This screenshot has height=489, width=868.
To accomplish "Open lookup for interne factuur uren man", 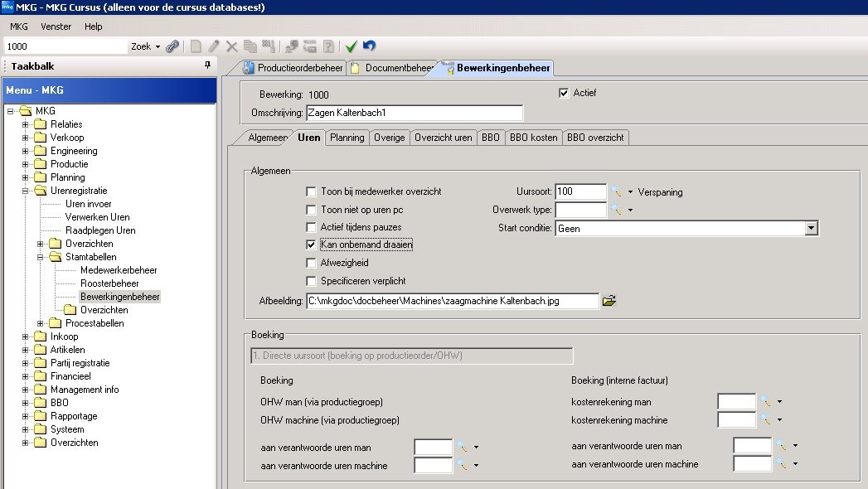I will click(x=781, y=445).
